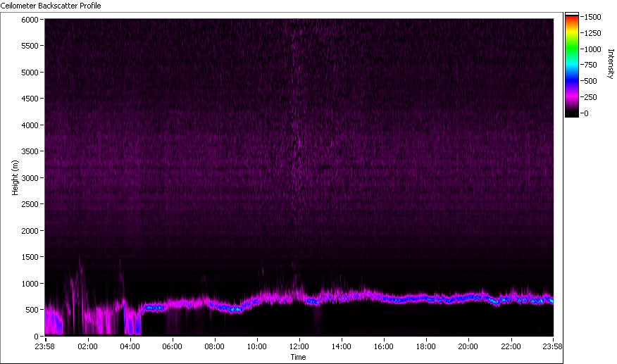Click the Time axis title
The height and width of the screenshot is (364, 617).
pyautogui.click(x=298, y=357)
